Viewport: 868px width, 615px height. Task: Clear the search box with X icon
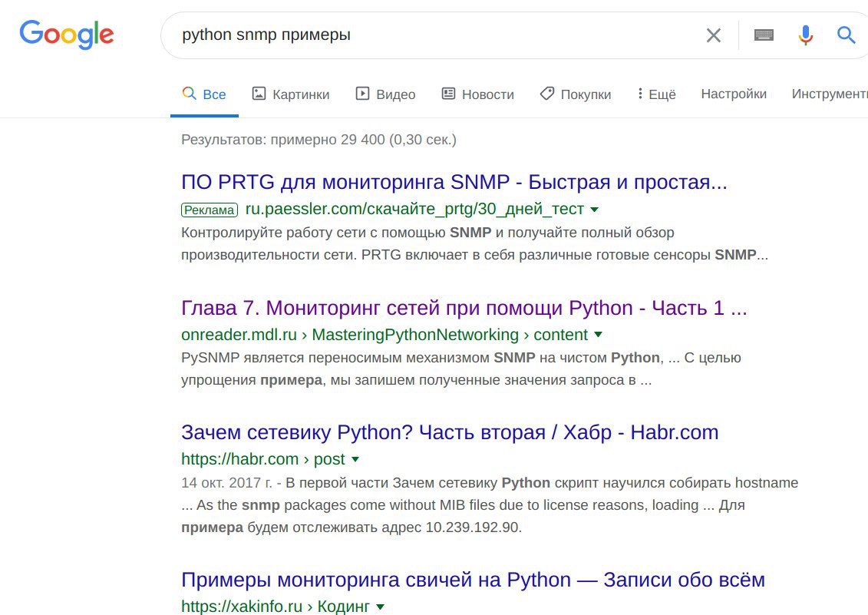pyautogui.click(x=714, y=35)
